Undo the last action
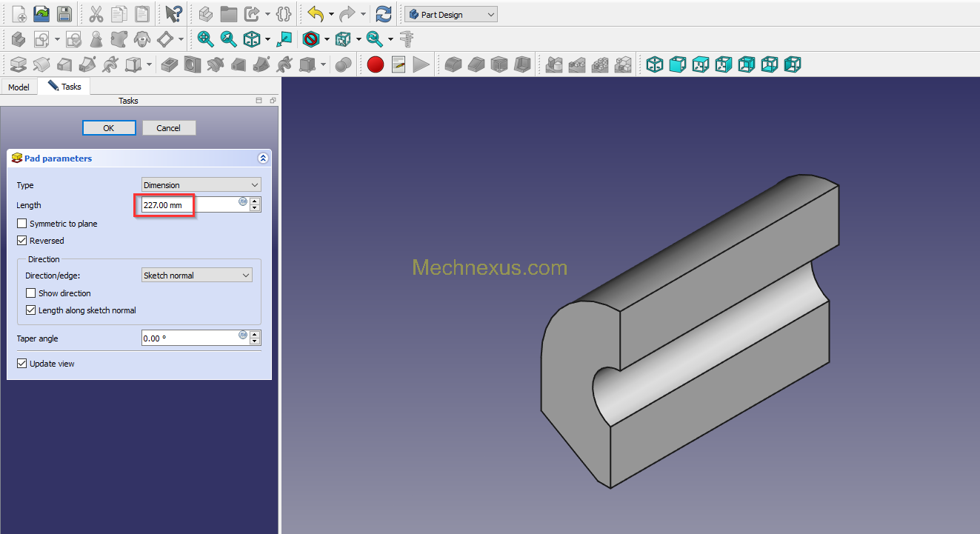980x534 pixels. click(x=316, y=13)
